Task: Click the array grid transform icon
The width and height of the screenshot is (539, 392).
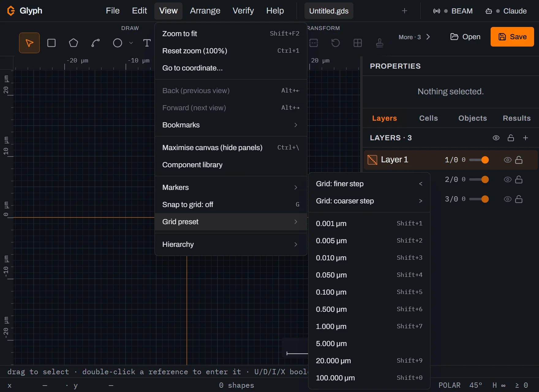Action: 358,43
